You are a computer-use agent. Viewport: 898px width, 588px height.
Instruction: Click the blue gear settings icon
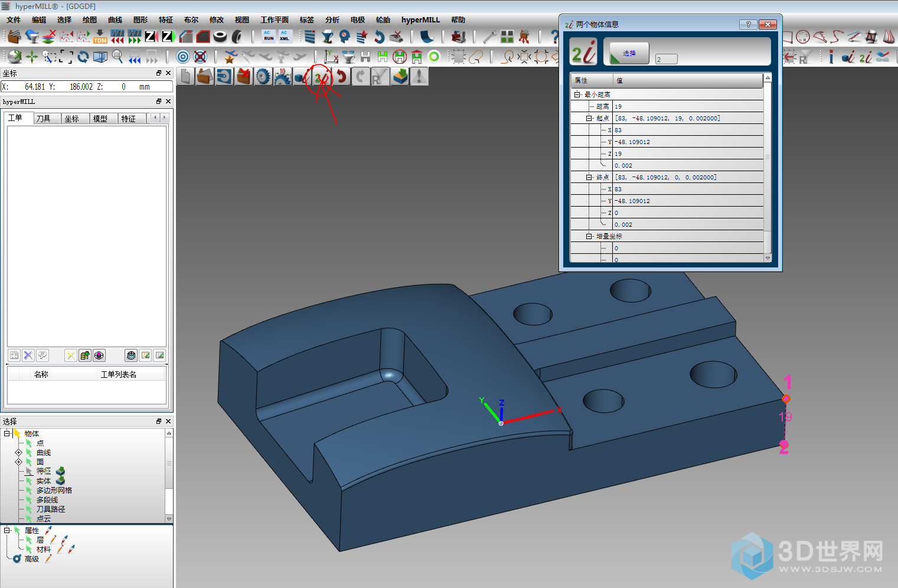click(x=263, y=77)
